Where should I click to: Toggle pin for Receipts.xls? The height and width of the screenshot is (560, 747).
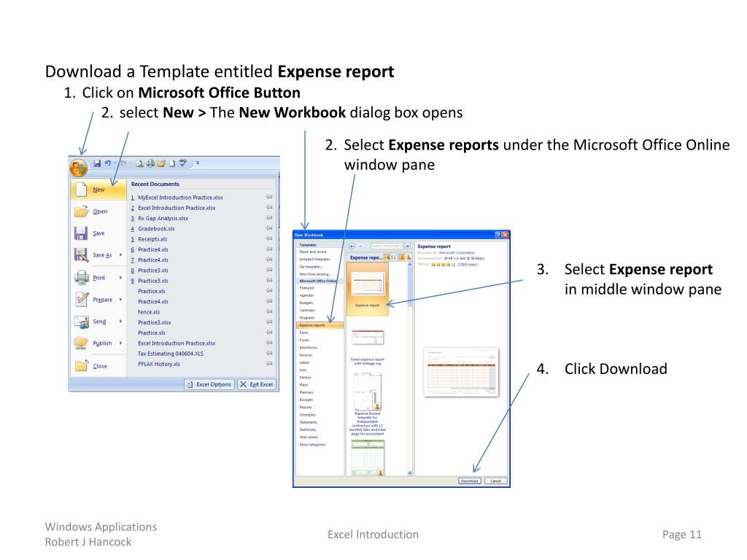pyautogui.click(x=269, y=238)
